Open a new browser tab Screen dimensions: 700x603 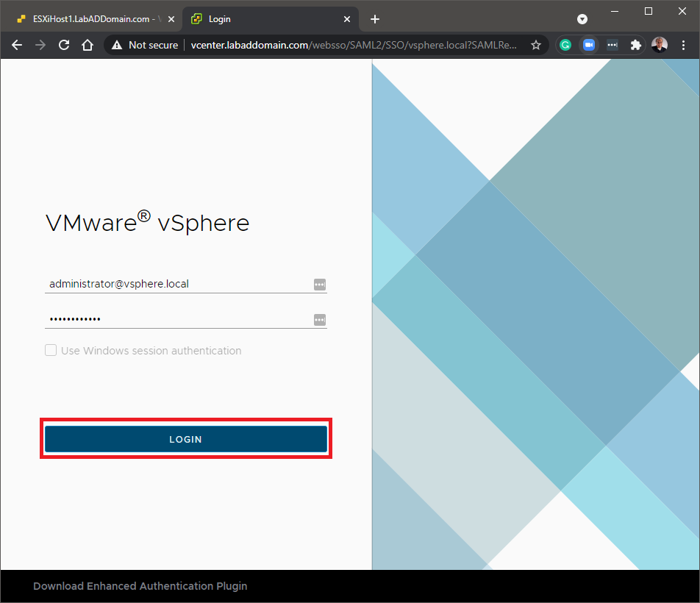(375, 19)
